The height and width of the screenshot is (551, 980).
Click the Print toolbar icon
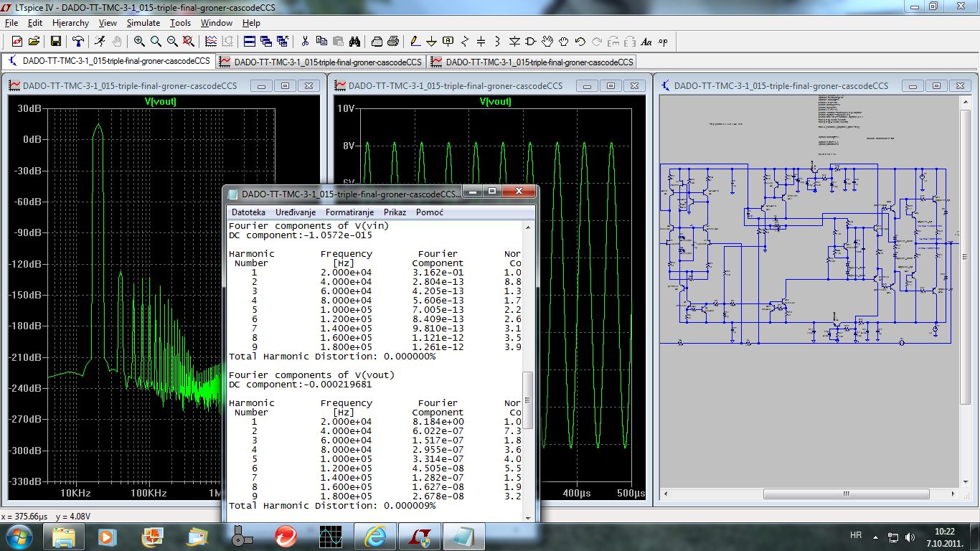click(x=393, y=42)
